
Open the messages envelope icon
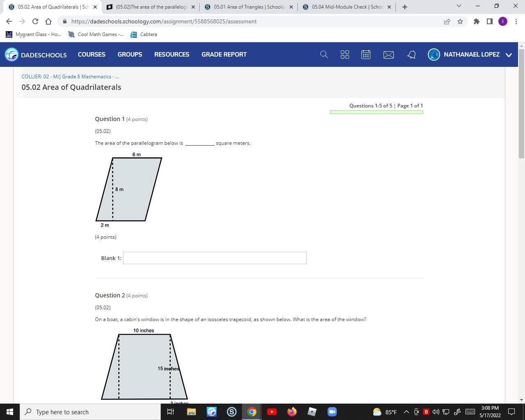[388, 55]
